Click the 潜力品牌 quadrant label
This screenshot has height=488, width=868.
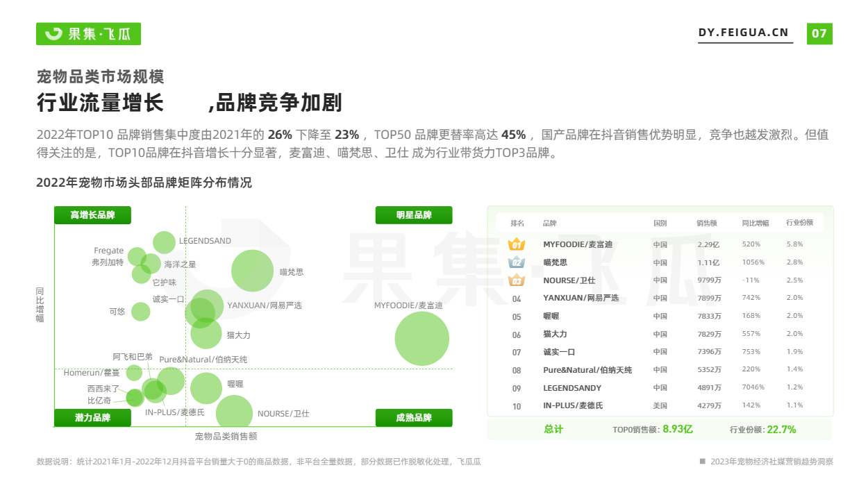pyautogui.click(x=92, y=418)
